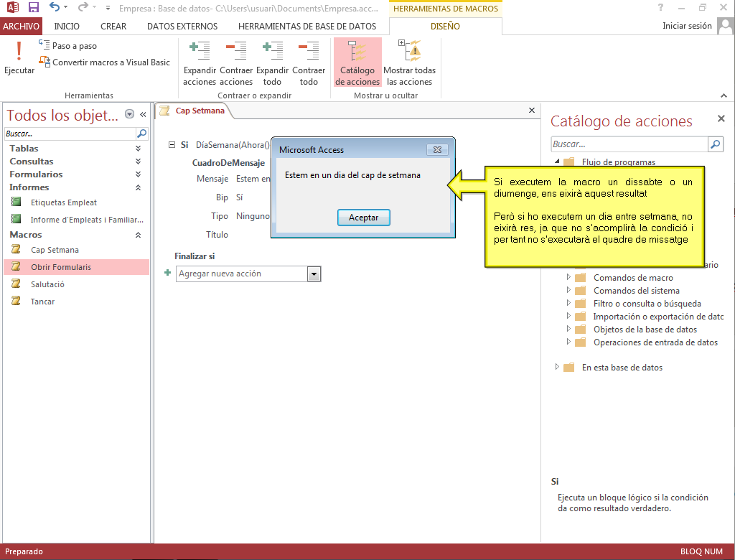The height and width of the screenshot is (560, 735).
Task: Click the green plus add action icon
Action: point(167,273)
